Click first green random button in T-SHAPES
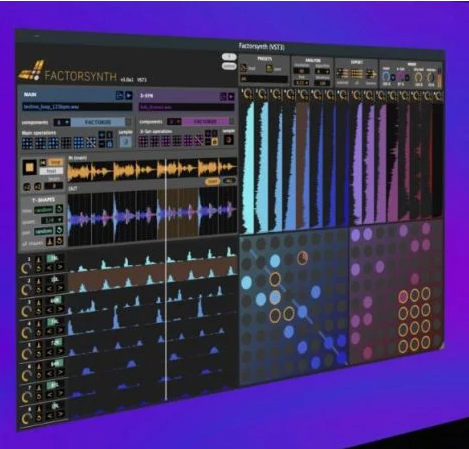This screenshot has width=469, height=449. pos(43,210)
